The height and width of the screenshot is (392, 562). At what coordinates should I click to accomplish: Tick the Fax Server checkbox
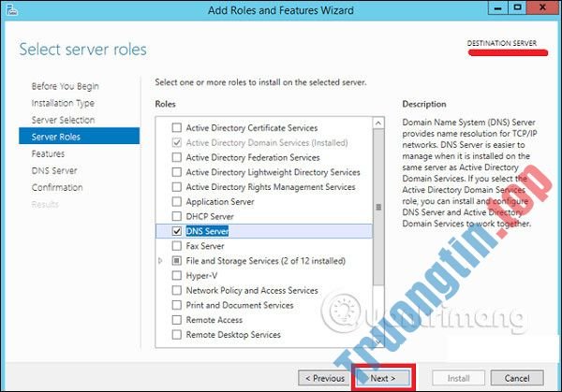click(x=177, y=246)
